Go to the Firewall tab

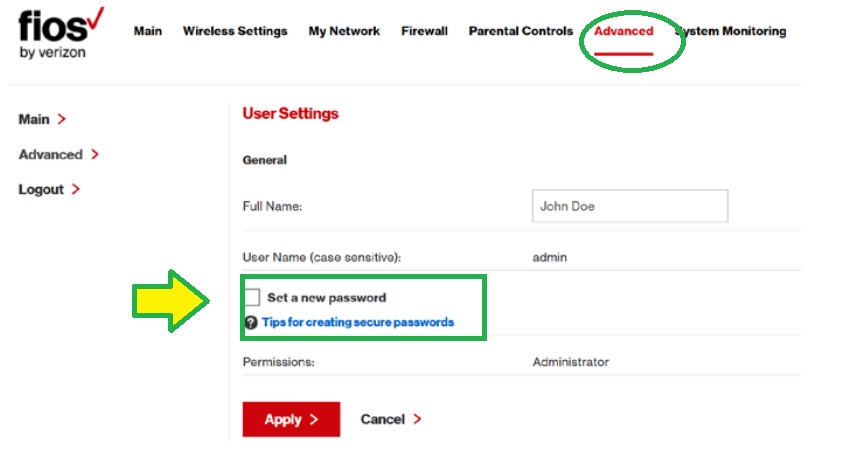[424, 31]
